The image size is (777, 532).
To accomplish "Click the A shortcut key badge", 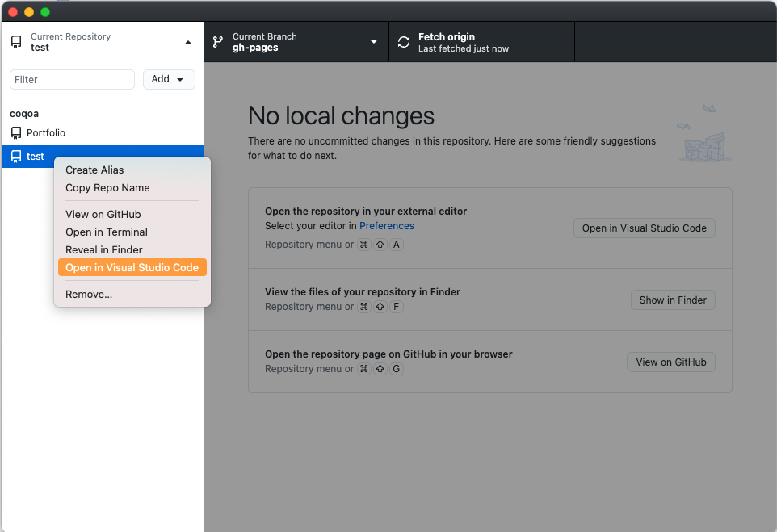I will pyautogui.click(x=397, y=245).
